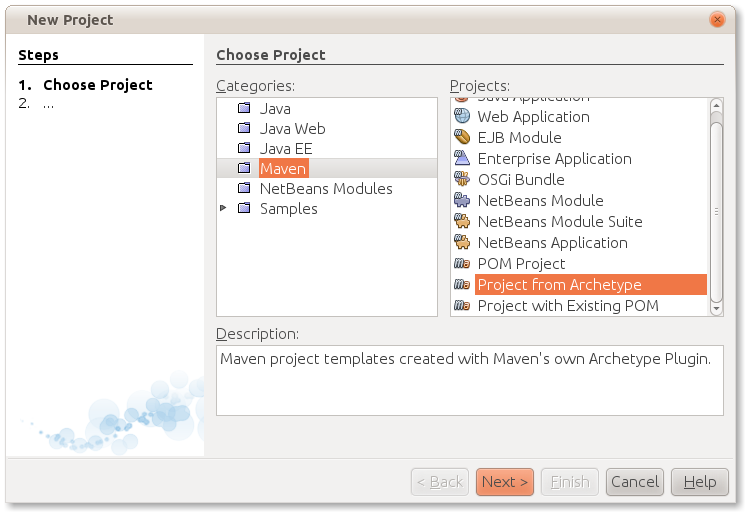Image resolution: width=745 pixels, height=512 pixels.
Task: Select the Java category
Action: point(275,108)
